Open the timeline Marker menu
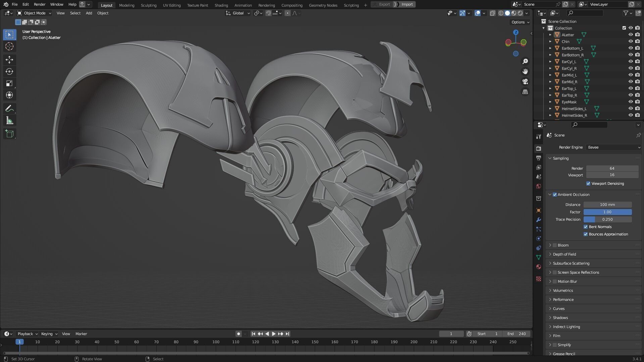644x362 pixels. [x=81, y=334]
